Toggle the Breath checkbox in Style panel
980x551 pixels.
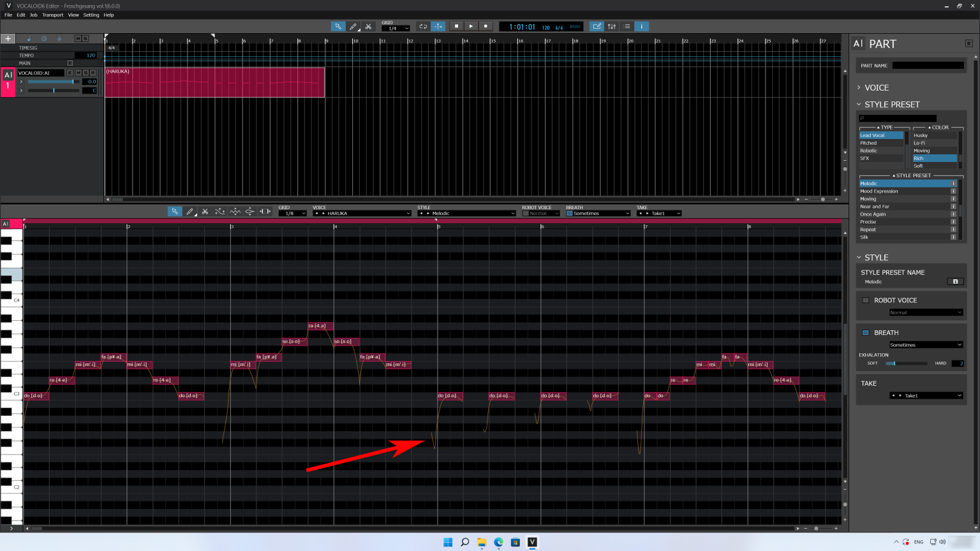[x=866, y=333]
